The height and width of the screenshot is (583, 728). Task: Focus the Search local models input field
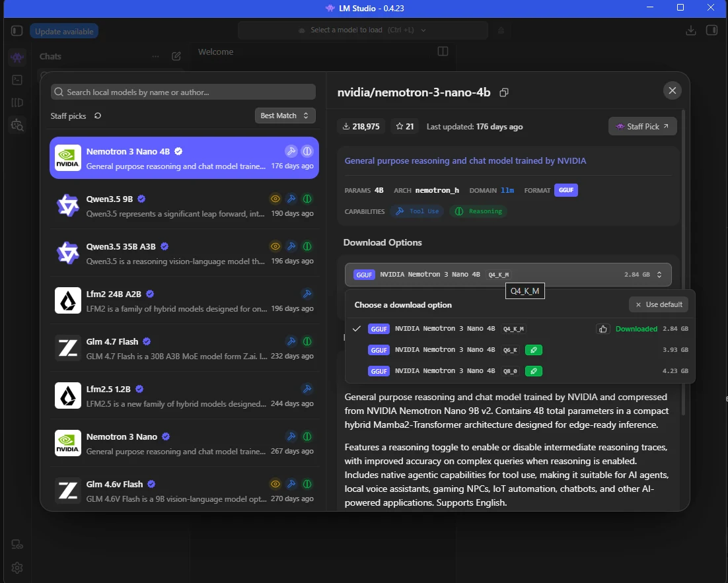click(183, 92)
